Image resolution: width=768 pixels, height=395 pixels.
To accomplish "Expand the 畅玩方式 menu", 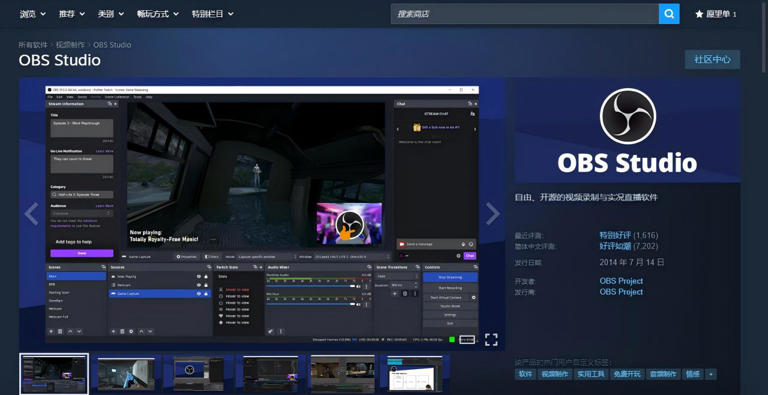I will coord(158,14).
